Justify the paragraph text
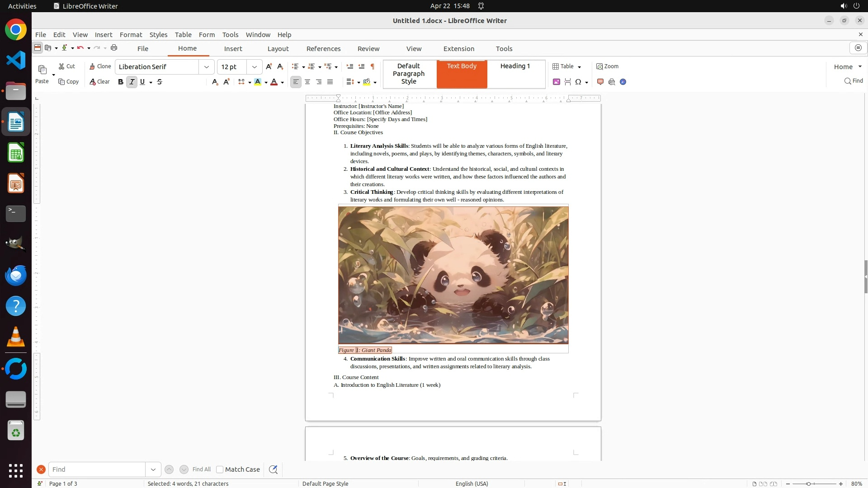868x488 pixels. (330, 82)
